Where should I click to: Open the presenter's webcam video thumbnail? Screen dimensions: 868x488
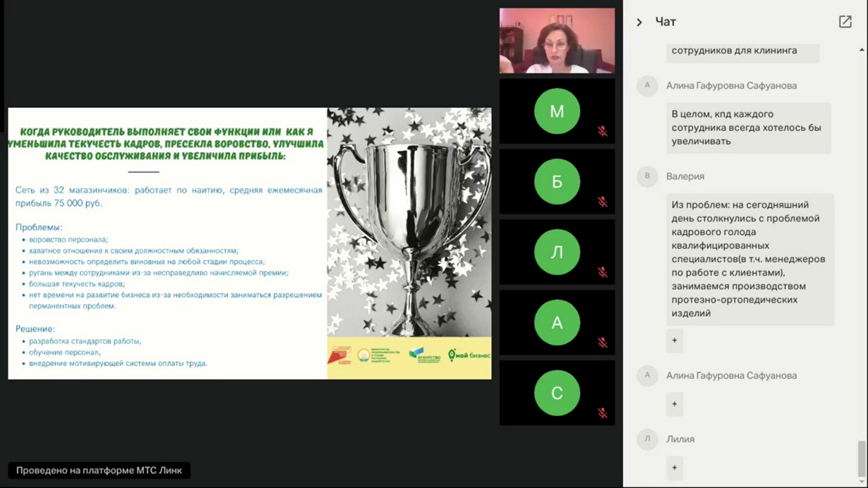point(557,41)
